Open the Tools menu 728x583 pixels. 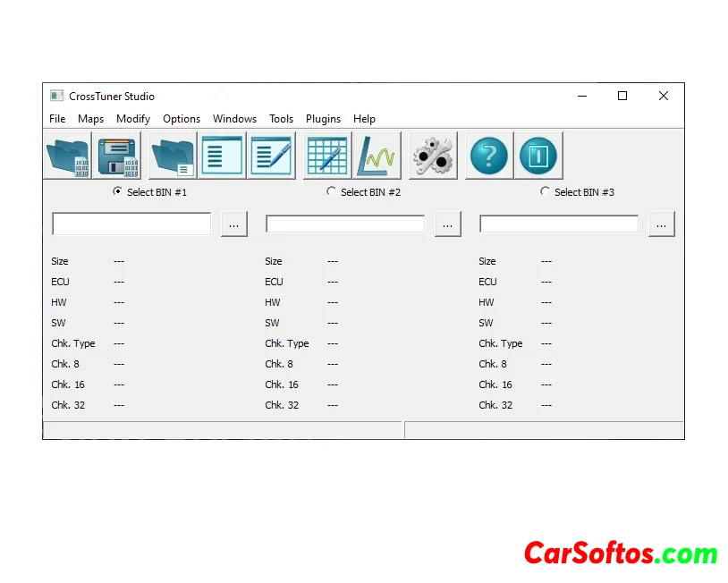click(x=281, y=119)
